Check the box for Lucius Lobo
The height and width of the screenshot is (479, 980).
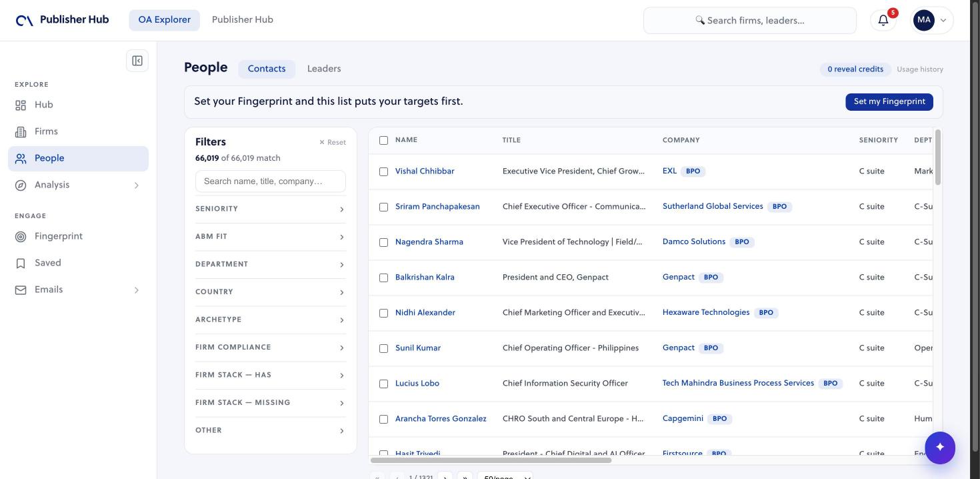[x=383, y=384]
